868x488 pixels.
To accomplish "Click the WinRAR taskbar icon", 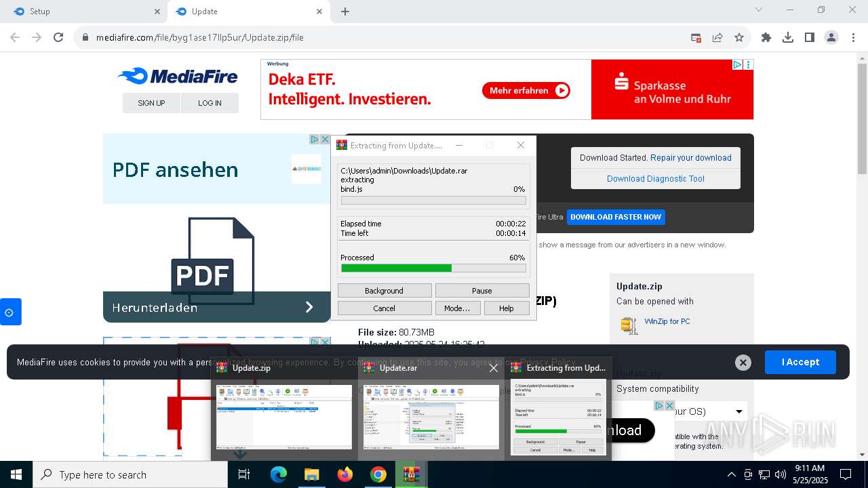I will coord(412,474).
